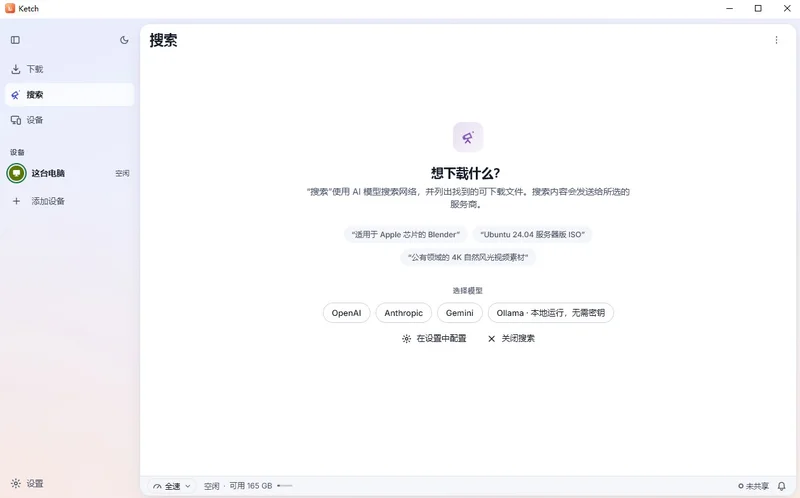Click the 未共享 sharing status
The height and width of the screenshot is (498, 800).
click(753, 486)
